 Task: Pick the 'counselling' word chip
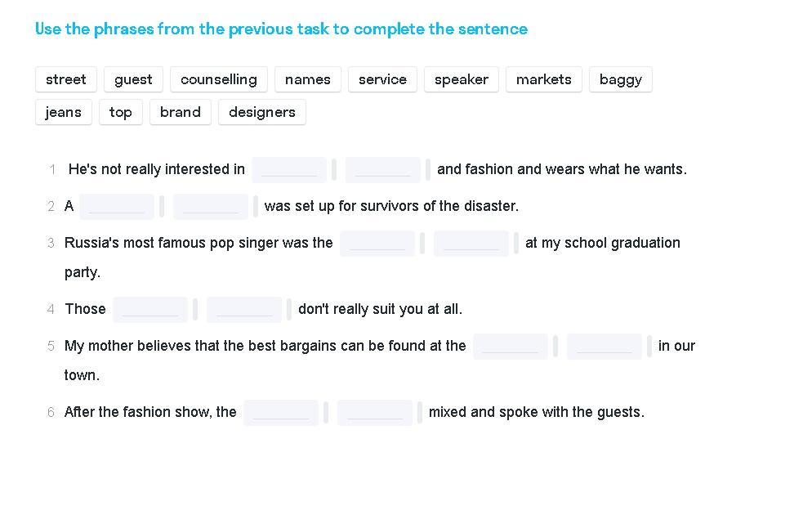point(219,79)
